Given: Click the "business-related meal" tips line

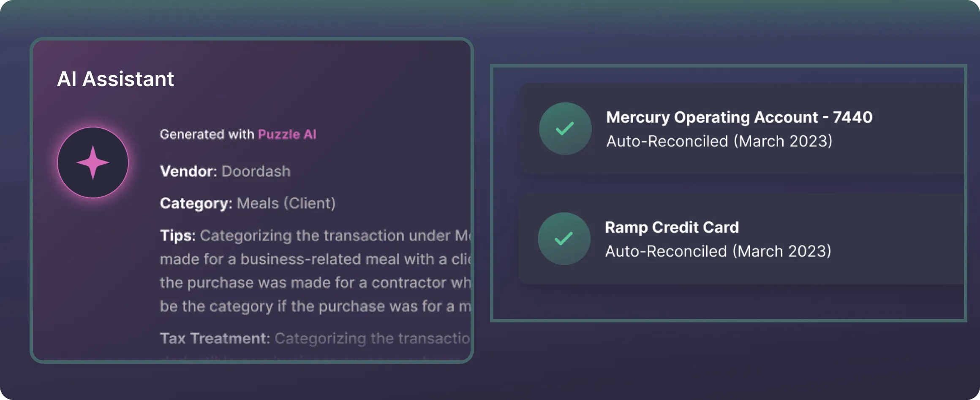Looking at the screenshot, I should [315, 259].
